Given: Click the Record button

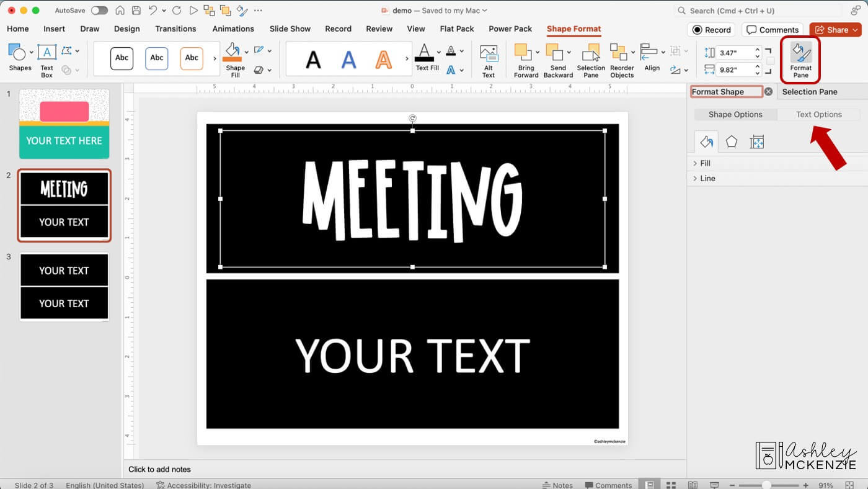Looking at the screenshot, I should pyautogui.click(x=711, y=29).
